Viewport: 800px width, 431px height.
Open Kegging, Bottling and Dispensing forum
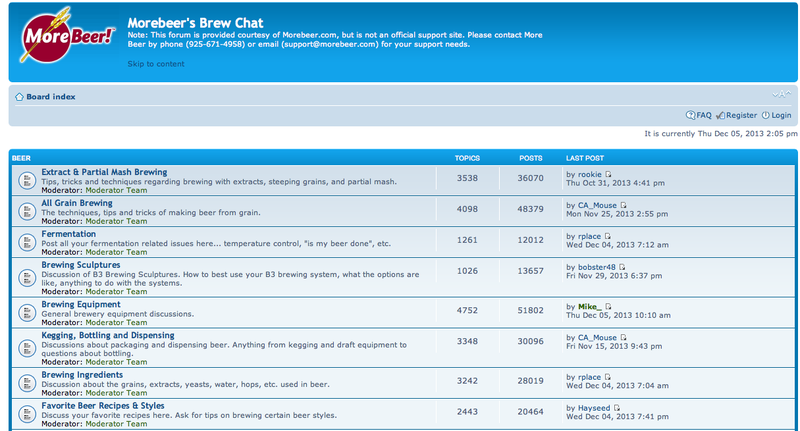(x=108, y=336)
